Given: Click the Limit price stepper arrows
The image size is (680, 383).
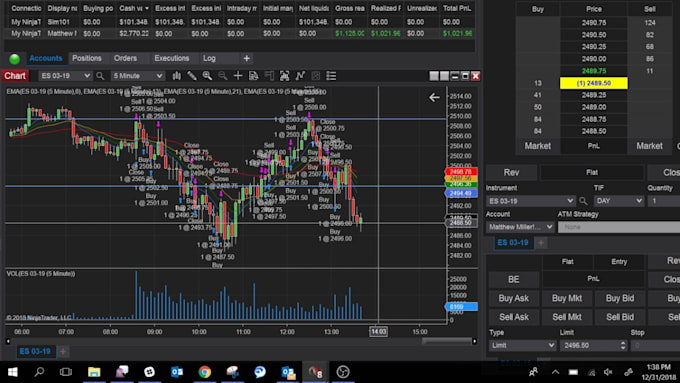Looking at the screenshot, I should pos(623,345).
